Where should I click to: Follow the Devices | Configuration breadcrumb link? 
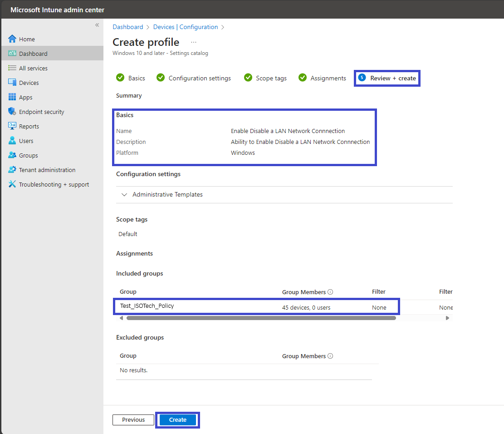(x=186, y=27)
